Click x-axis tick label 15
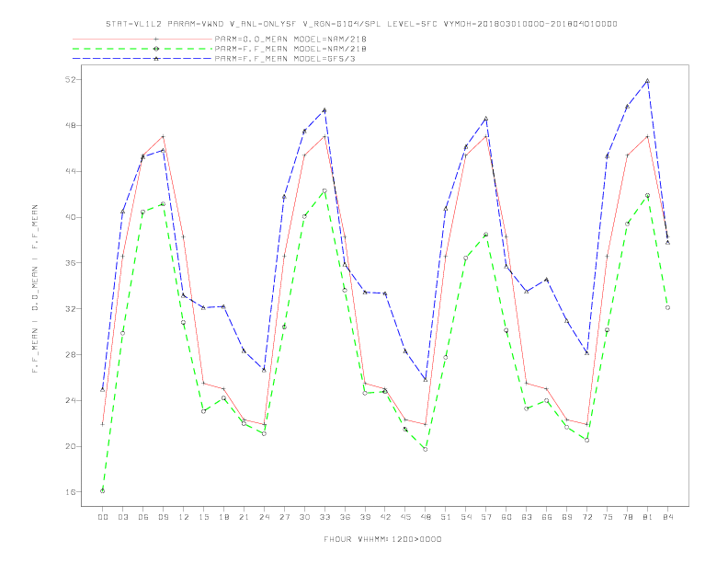This screenshot has width=728, height=563. tap(203, 517)
